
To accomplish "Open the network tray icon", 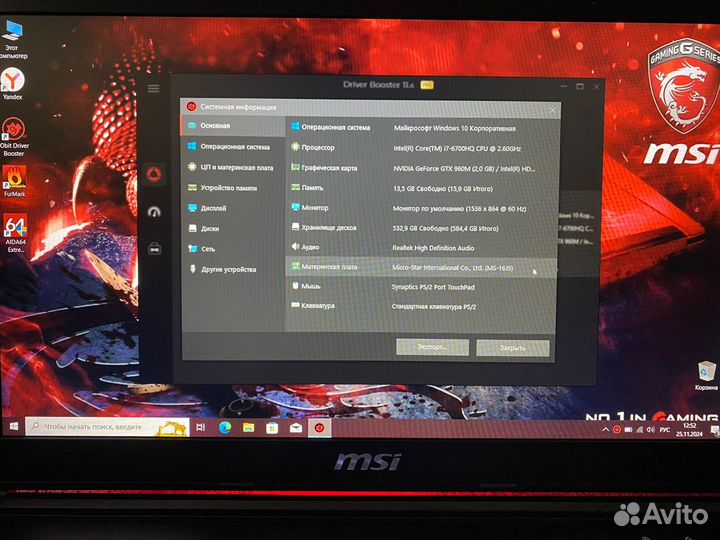I will (640, 430).
